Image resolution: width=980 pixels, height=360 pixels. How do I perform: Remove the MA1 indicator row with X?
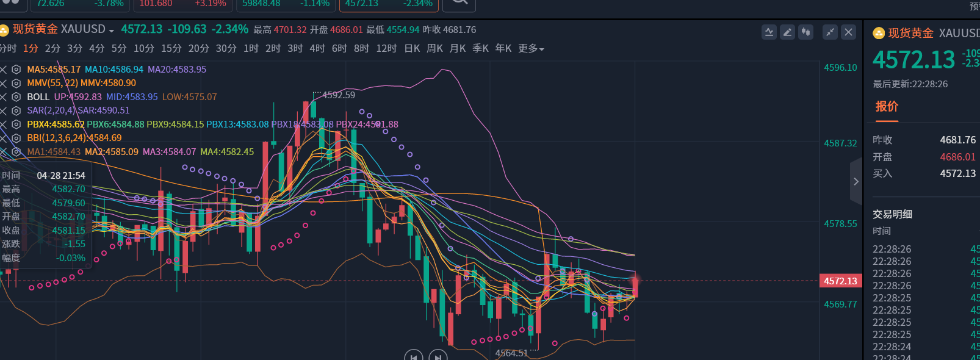click(4, 152)
